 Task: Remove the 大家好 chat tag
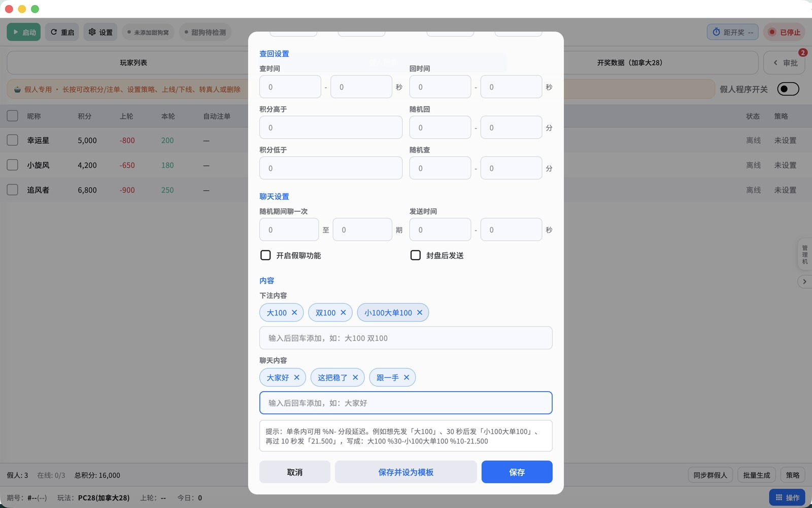tap(297, 377)
